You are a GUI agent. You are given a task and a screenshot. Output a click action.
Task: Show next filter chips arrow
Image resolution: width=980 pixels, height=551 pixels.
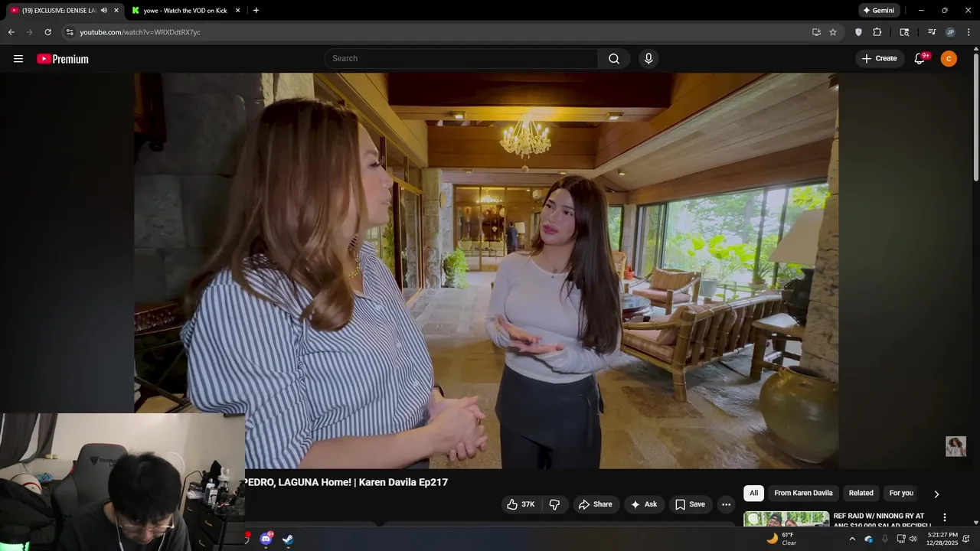tap(936, 494)
